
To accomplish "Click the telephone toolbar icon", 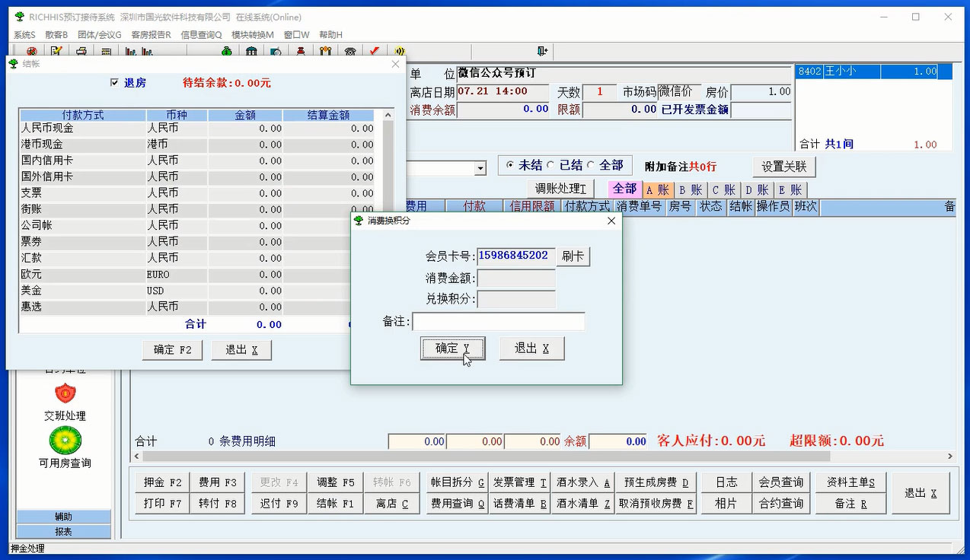I will click(350, 52).
